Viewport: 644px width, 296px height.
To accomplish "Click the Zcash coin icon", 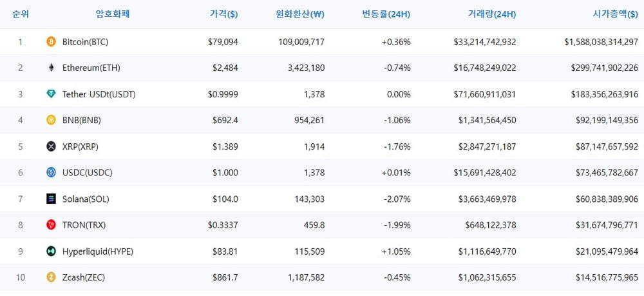I will pos(51,277).
